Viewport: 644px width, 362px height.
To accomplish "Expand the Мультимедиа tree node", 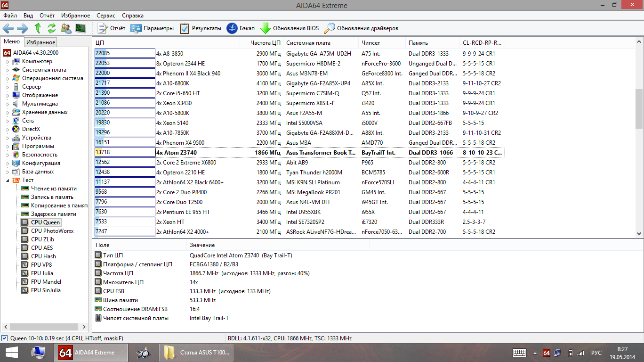I will (8, 104).
